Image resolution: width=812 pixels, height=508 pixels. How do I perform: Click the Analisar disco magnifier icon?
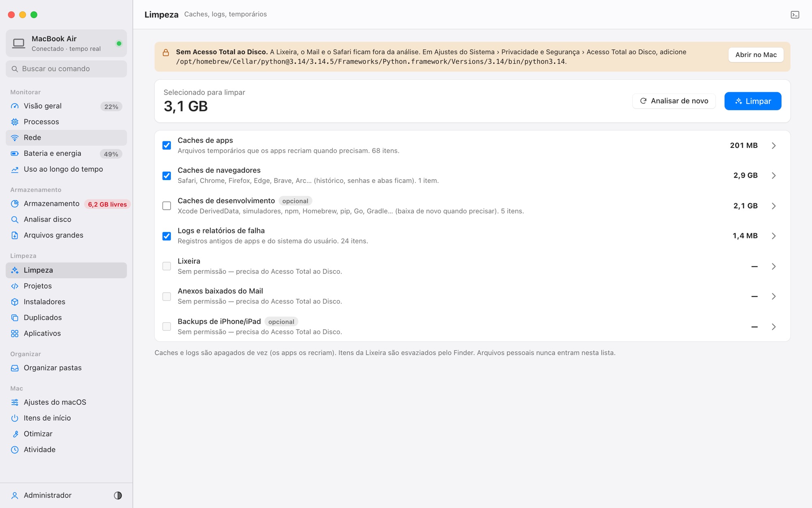coord(15,219)
